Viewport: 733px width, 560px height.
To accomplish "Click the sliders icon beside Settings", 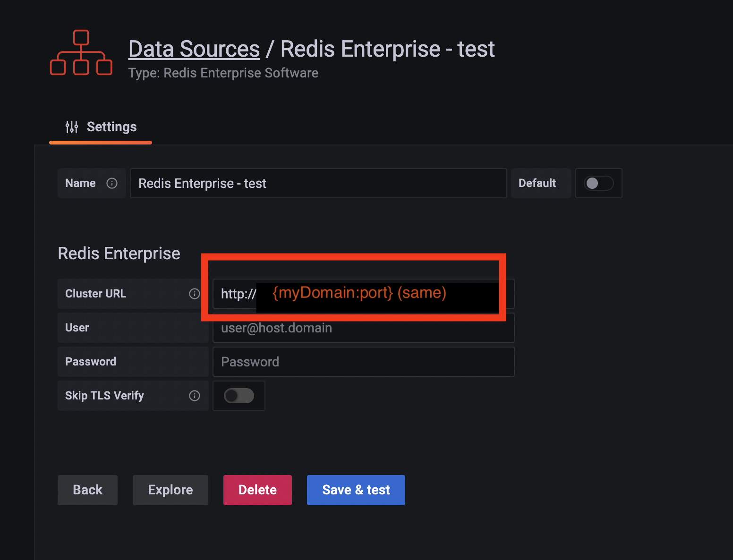I will click(71, 127).
